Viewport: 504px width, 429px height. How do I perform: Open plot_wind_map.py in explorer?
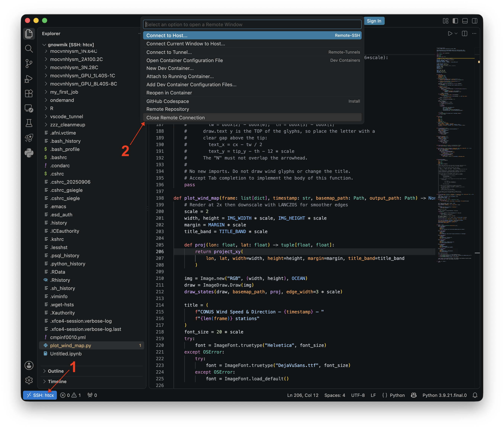pyautogui.click(x=92, y=346)
